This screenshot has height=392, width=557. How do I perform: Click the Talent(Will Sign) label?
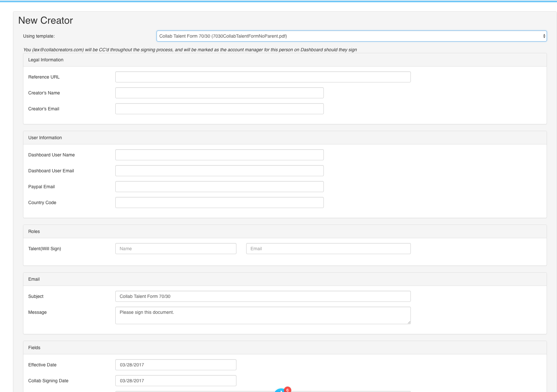click(x=44, y=249)
